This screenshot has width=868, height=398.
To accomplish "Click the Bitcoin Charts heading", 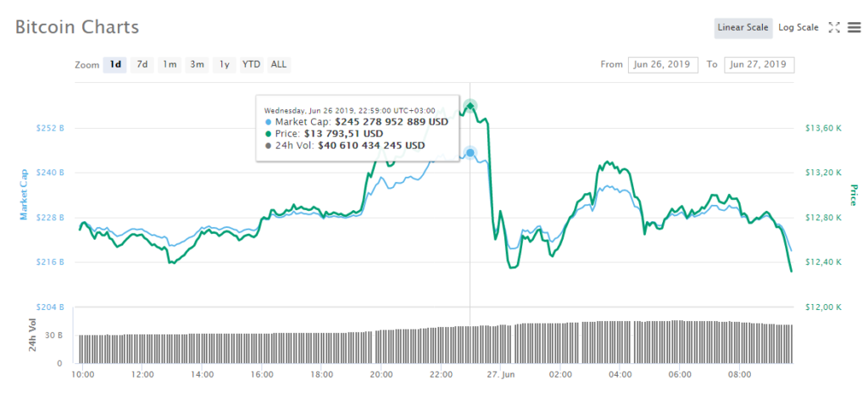I will [x=77, y=26].
